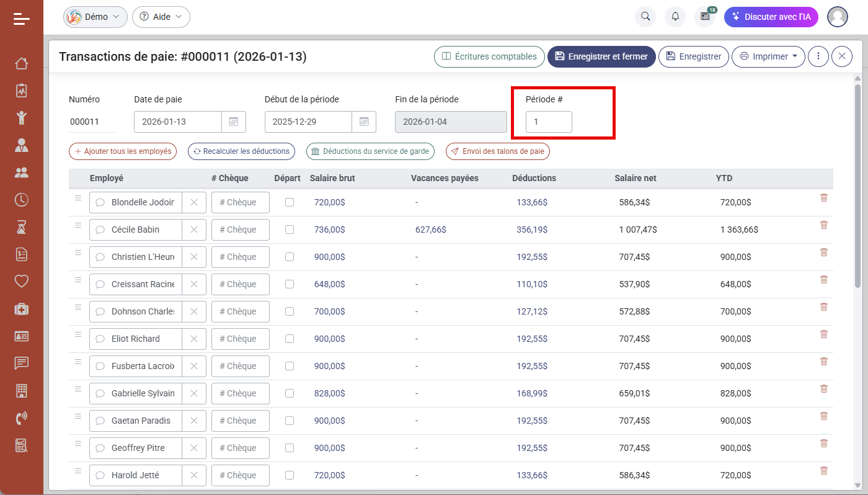Open the notifications bell
Screen dimensions: 868x495
coord(675,17)
